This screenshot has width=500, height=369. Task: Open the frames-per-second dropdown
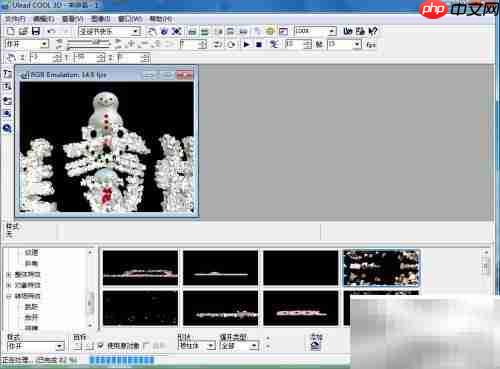[x=344, y=44]
